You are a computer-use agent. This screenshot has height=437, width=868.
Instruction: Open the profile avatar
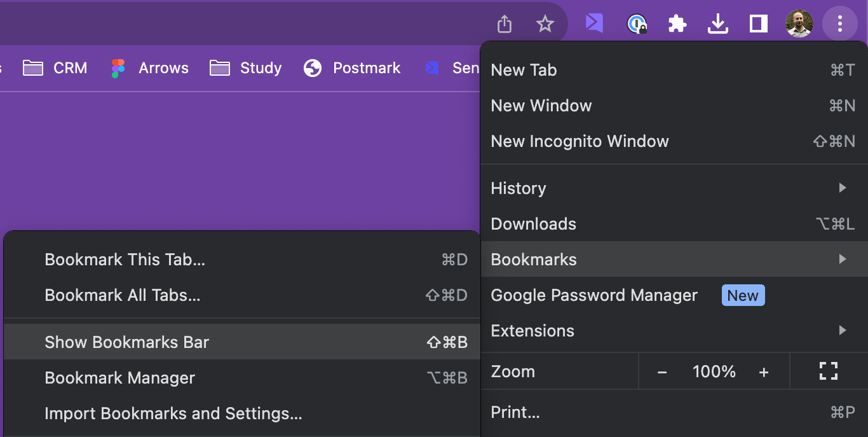pyautogui.click(x=799, y=24)
